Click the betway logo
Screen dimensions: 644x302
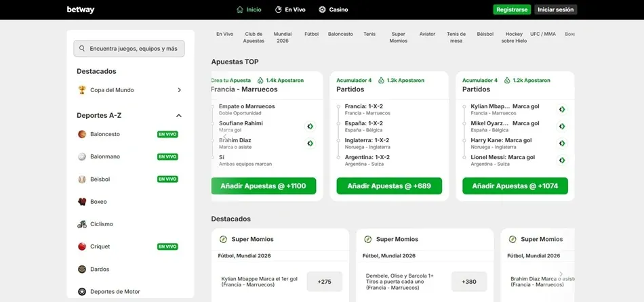pos(81,10)
